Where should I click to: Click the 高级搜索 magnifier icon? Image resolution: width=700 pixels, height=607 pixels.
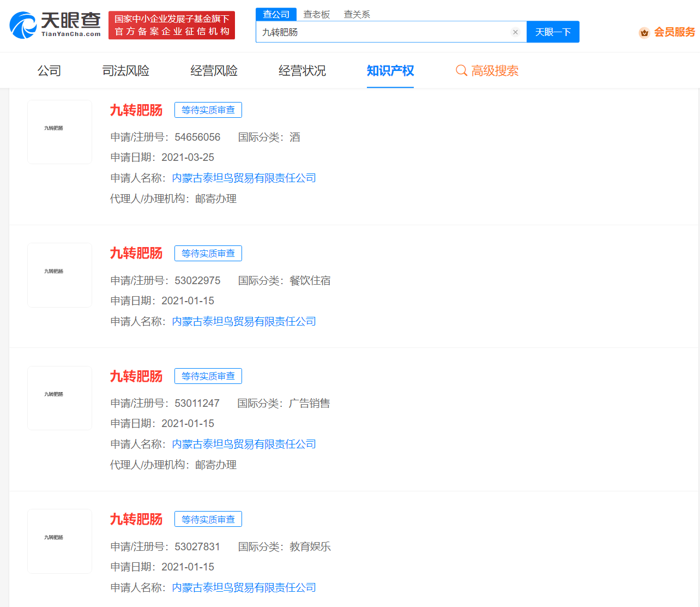tap(461, 71)
